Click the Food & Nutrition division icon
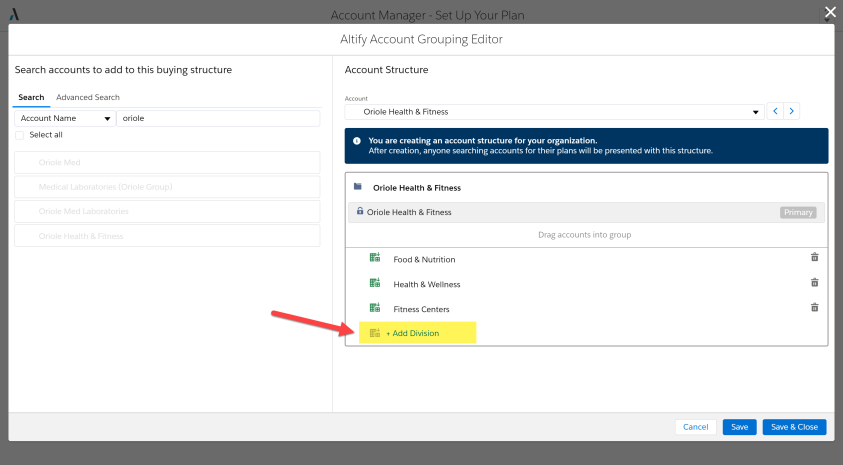Image resolution: width=843 pixels, height=465 pixels. coord(375,257)
